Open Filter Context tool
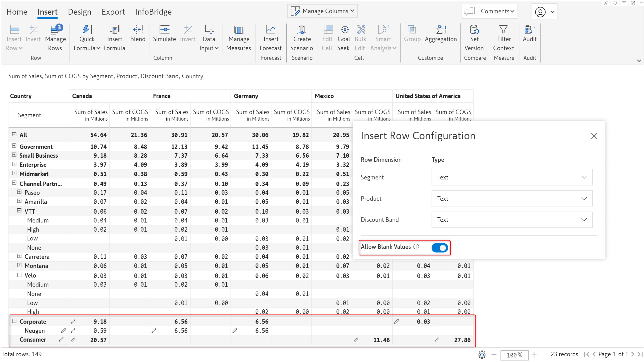Image resolution: width=644 pixels, height=362 pixels. (x=503, y=38)
